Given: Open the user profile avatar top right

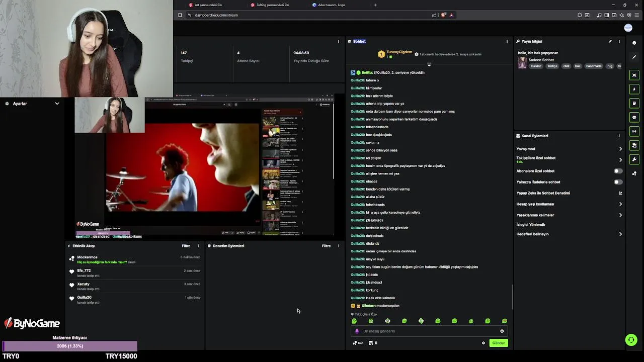Looking at the screenshot, I should (628, 28).
